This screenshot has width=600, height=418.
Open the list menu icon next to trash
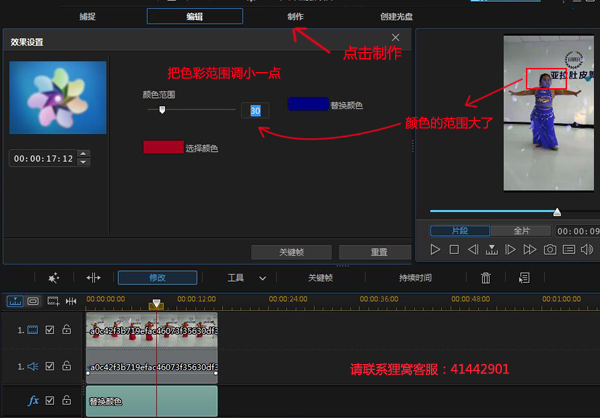click(x=524, y=278)
